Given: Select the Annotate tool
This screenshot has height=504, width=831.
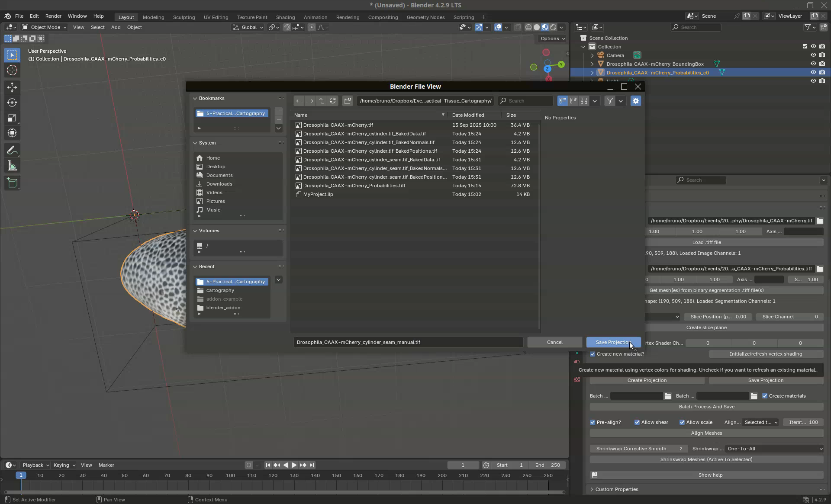Looking at the screenshot, I should click(x=12, y=151).
